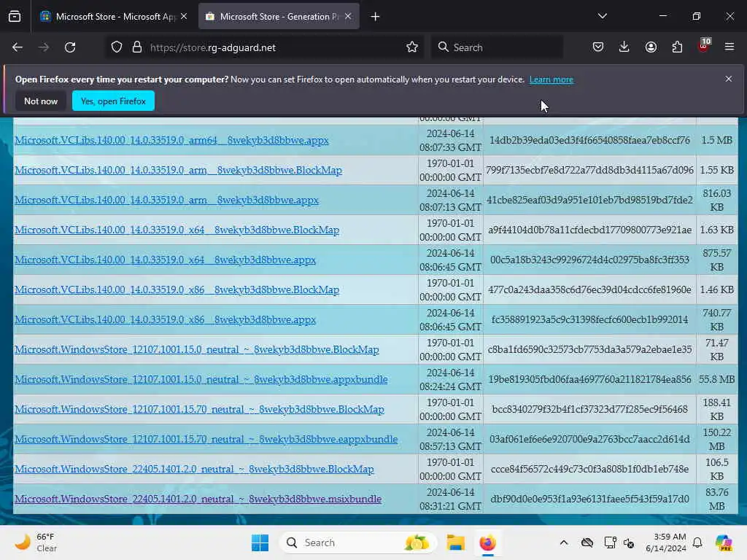The width and height of the screenshot is (747, 560).
Task: Select the 83.76 MB size cell
Action: [716, 499]
